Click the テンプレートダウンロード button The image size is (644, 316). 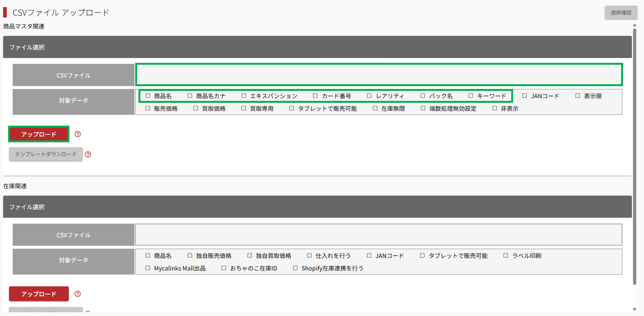46,154
